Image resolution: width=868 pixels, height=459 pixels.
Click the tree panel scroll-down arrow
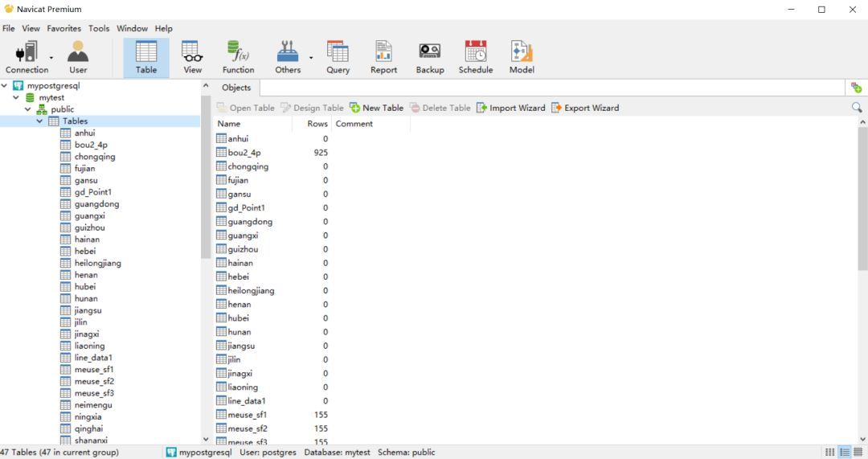pyautogui.click(x=206, y=439)
